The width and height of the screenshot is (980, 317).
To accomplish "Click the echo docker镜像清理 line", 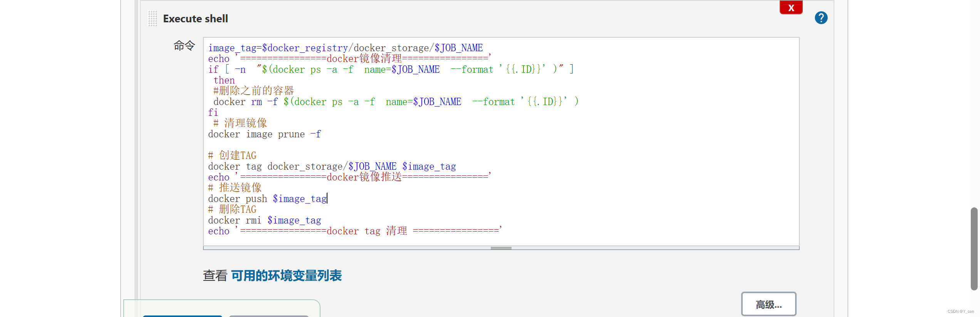I will pyautogui.click(x=350, y=58).
